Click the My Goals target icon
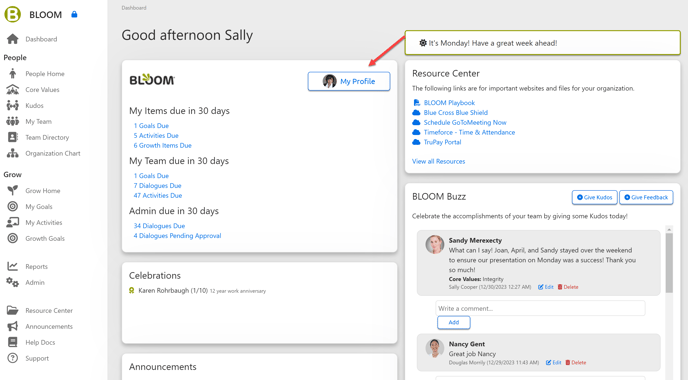 click(13, 206)
